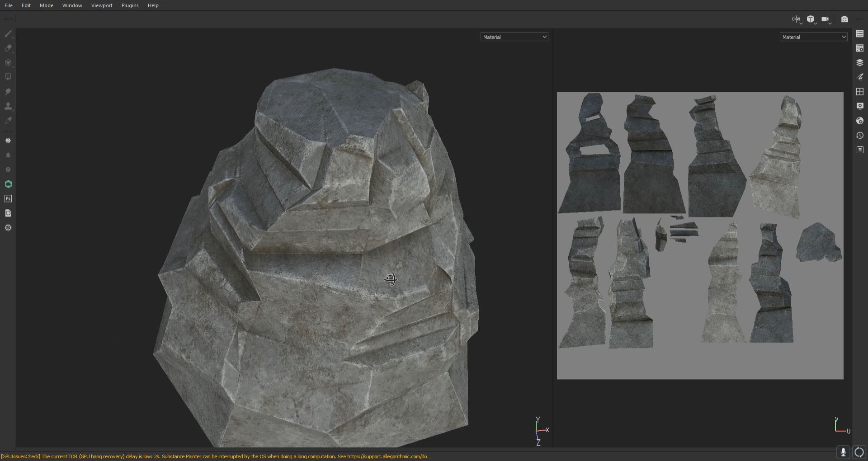This screenshot has width=868, height=461.
Task: Select the Smudge tool
Action: point(8,92)
